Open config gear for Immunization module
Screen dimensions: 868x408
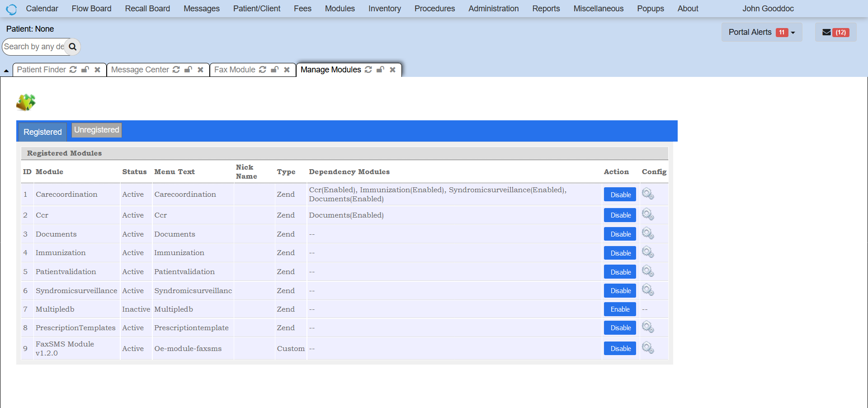pos(647,252)
